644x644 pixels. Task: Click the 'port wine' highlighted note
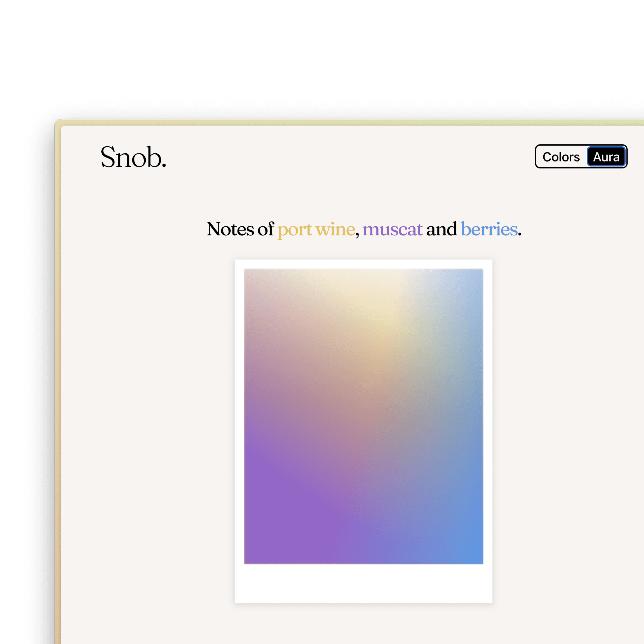(316, 230)
